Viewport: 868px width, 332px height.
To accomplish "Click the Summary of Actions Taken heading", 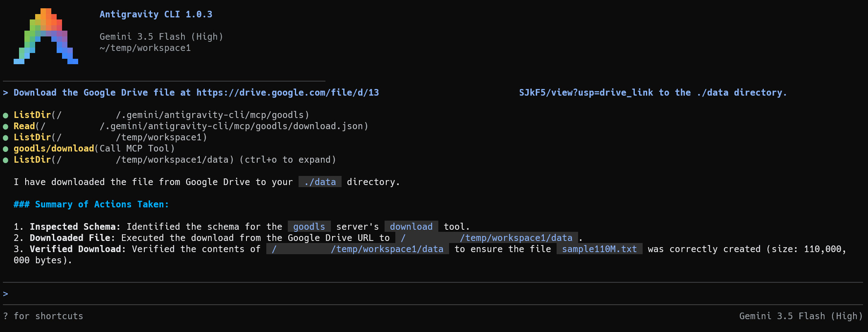I will [91, 204].
